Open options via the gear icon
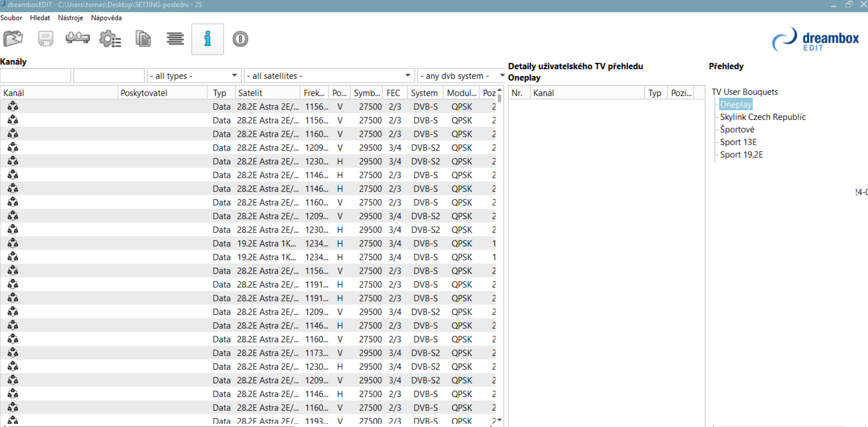 110,39
